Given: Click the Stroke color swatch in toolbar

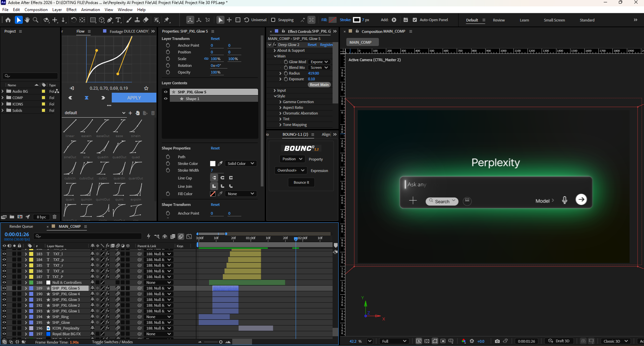Looking at the screenshot, I should click(357, 20).
